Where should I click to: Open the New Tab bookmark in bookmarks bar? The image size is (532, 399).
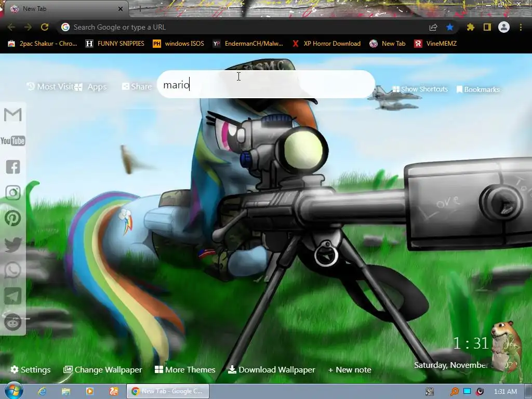tap(388, 44)
